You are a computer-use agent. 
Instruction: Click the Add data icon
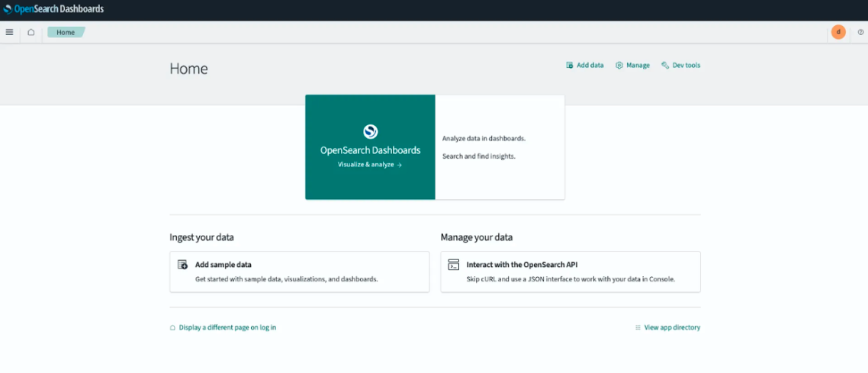pos(569,66)
